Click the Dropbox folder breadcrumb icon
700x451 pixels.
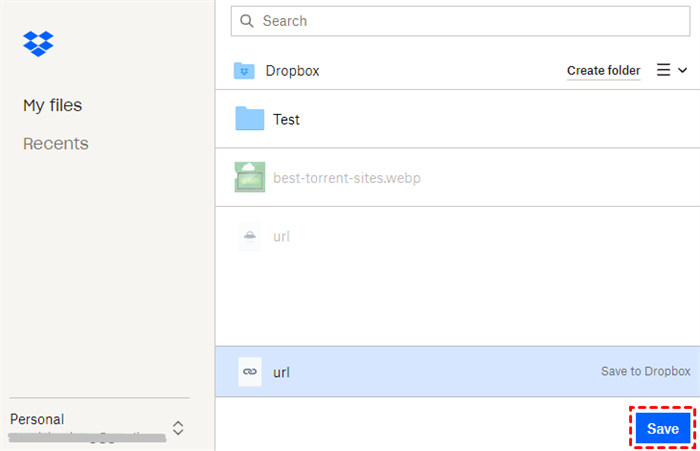tap(244, 71)
